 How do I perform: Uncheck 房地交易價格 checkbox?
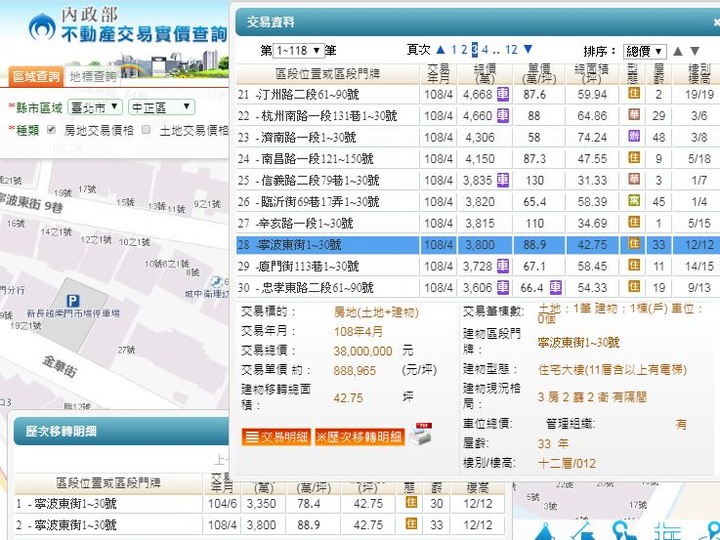tap(51, 130)
